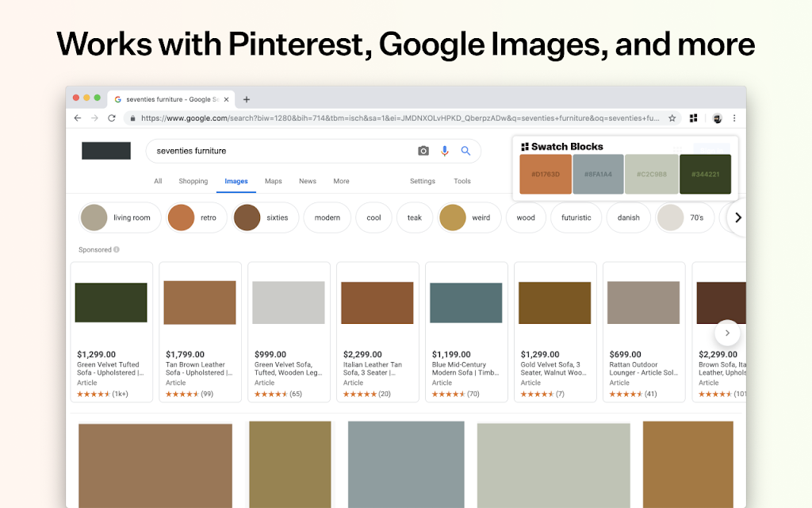This screenshot has width=812, height=508.
Task: Open a new tab with the plus icon
Action: coord(247,99)
